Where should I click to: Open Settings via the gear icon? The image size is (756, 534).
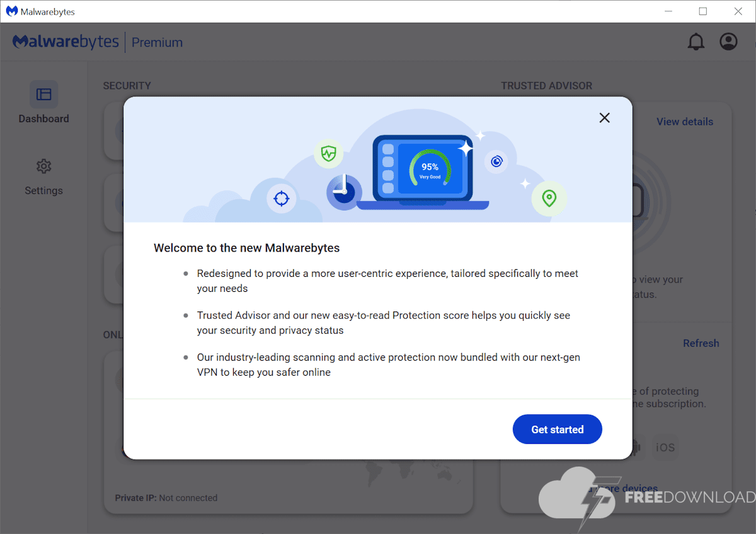coord(43,166)
